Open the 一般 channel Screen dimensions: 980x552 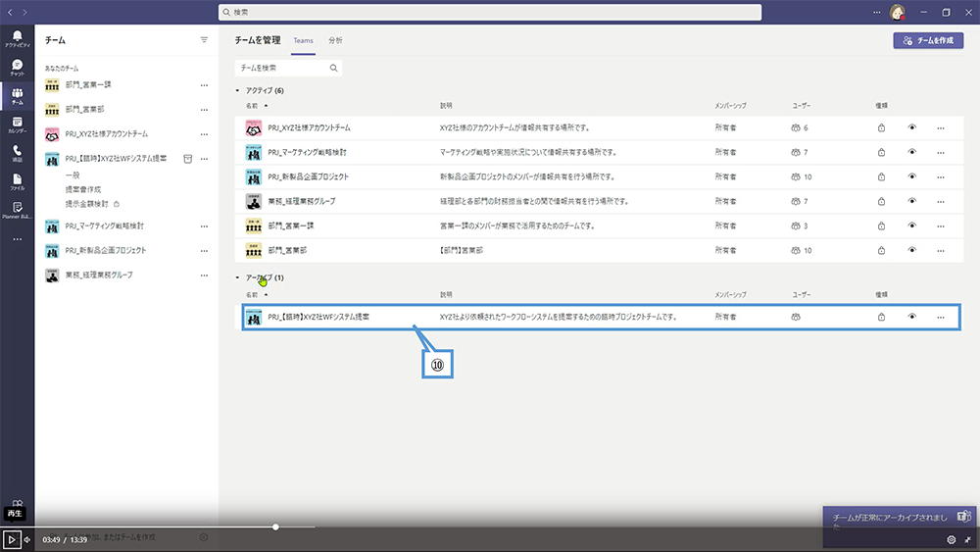pos(73,176)
